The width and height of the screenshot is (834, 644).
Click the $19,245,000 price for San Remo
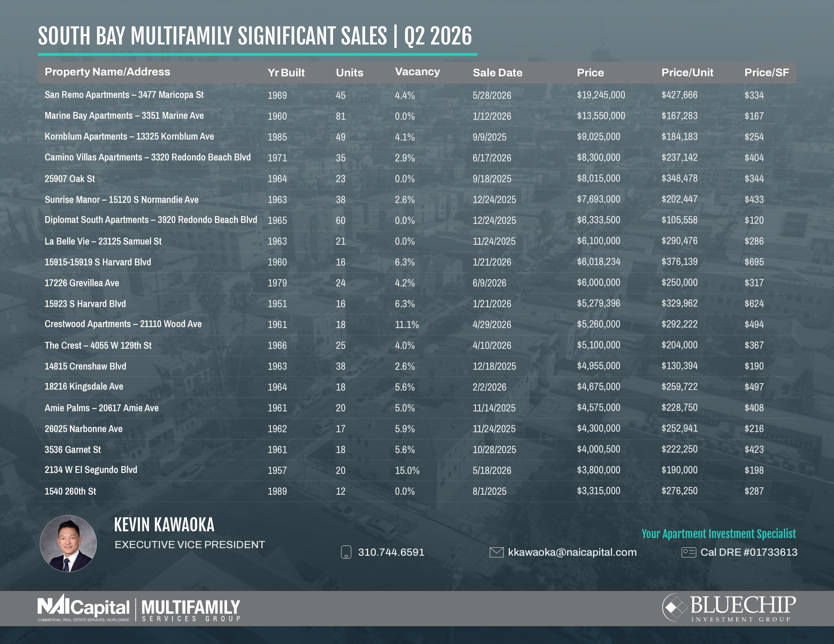click(x=601, y=95)
